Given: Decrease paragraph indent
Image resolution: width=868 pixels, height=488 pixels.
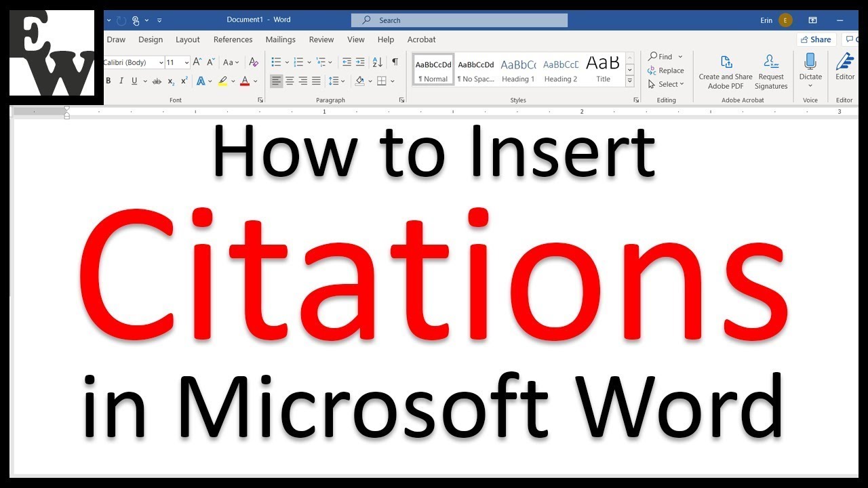Looking at the screenshot, I should (x=347, y=62).
